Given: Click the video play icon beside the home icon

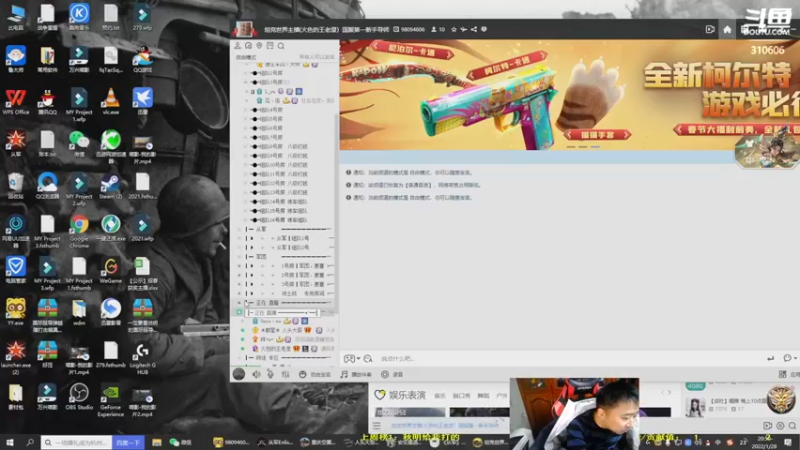Looking at the screenshot, I should 710,30.
